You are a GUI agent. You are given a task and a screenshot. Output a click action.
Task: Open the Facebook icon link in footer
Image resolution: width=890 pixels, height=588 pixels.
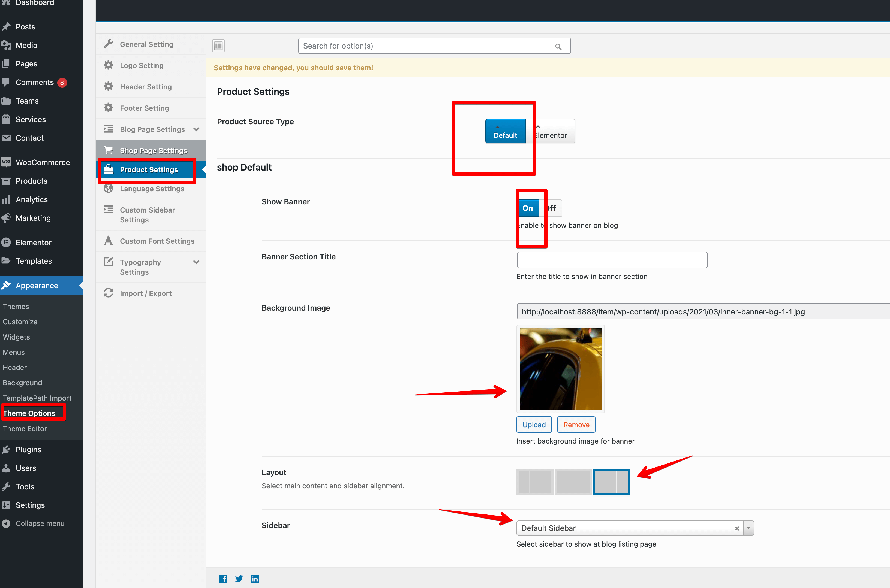(223, 579)
